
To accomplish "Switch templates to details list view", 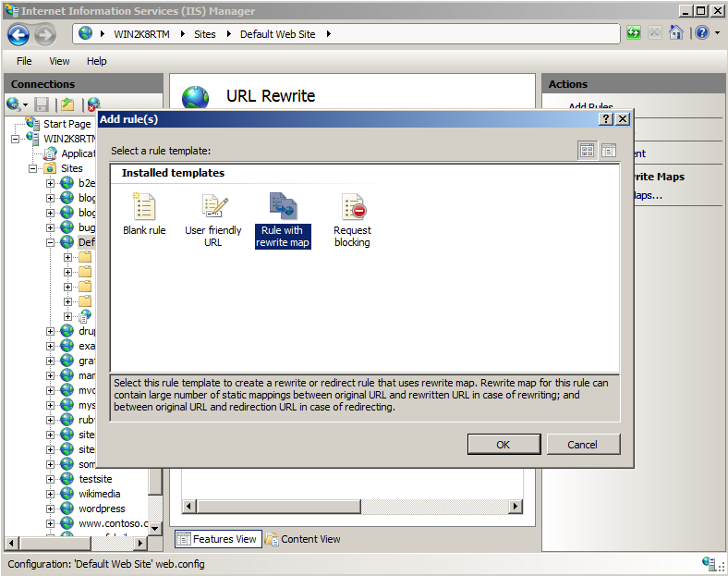I will 609,150.
